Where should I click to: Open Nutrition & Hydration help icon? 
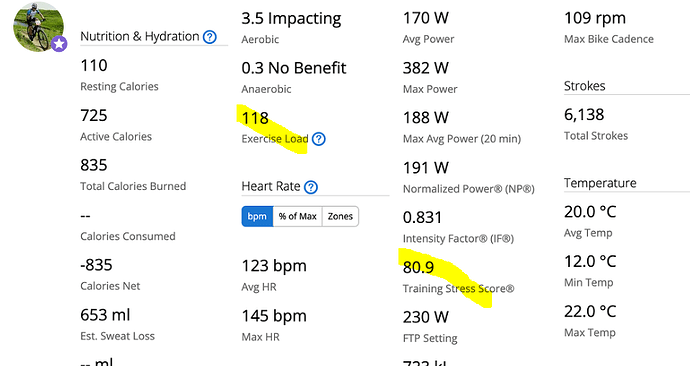(210, 37)
